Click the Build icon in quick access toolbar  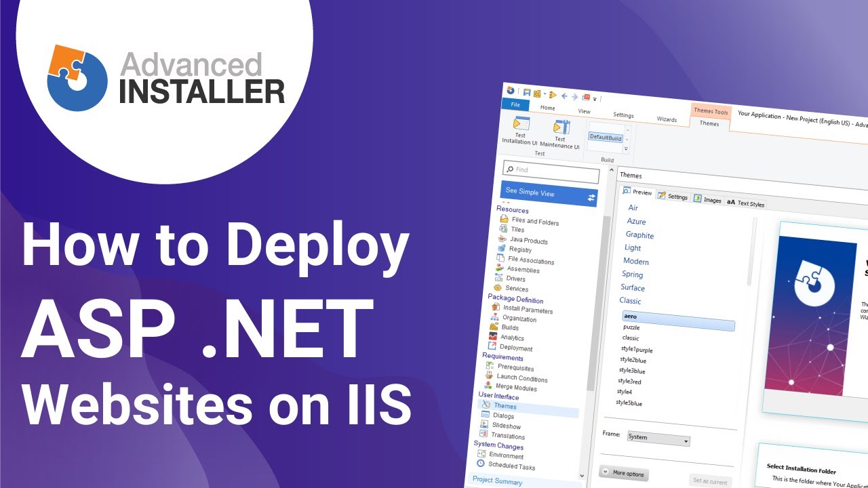coord(537,94)
